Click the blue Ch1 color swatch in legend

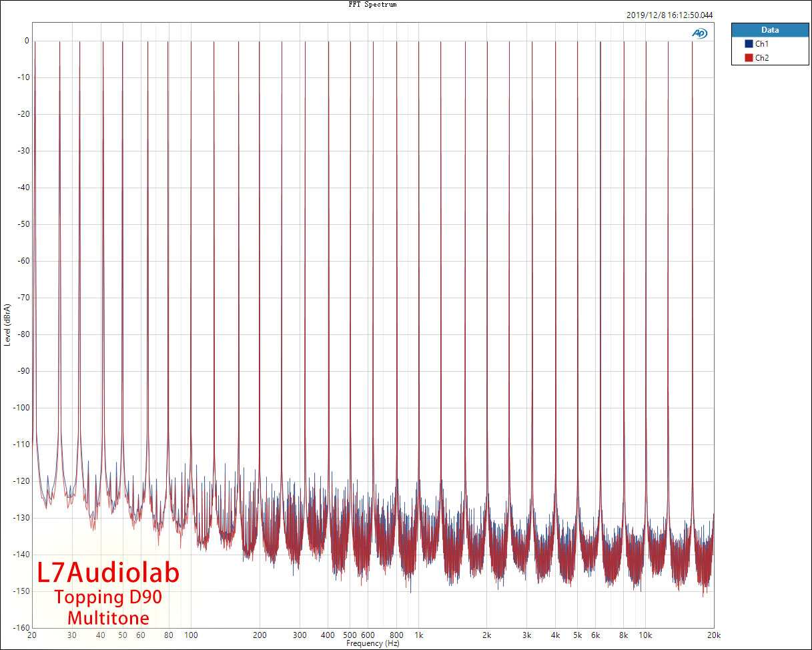click(x=749, y=43)
